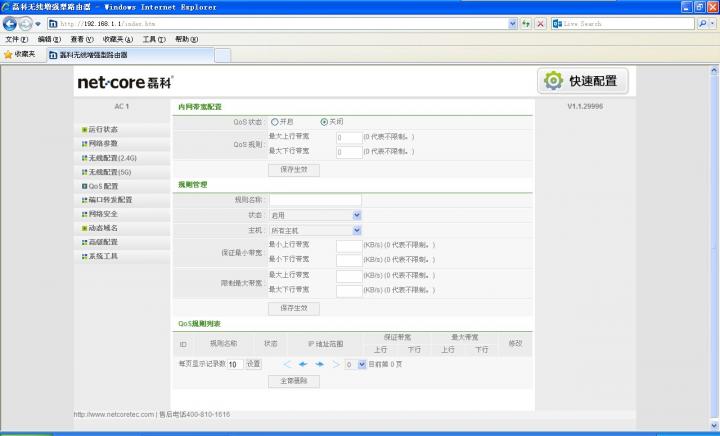The width and height of the screenshot is (720, 436).
Task: Click the 规则名称 input field
Action: pos(315,200)
